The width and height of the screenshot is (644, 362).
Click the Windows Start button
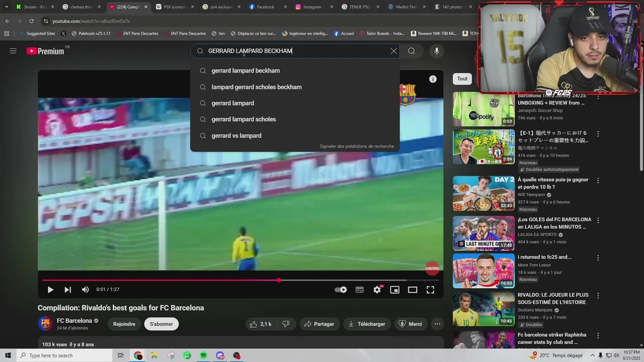pyautogui.click(x=8, y=355)
